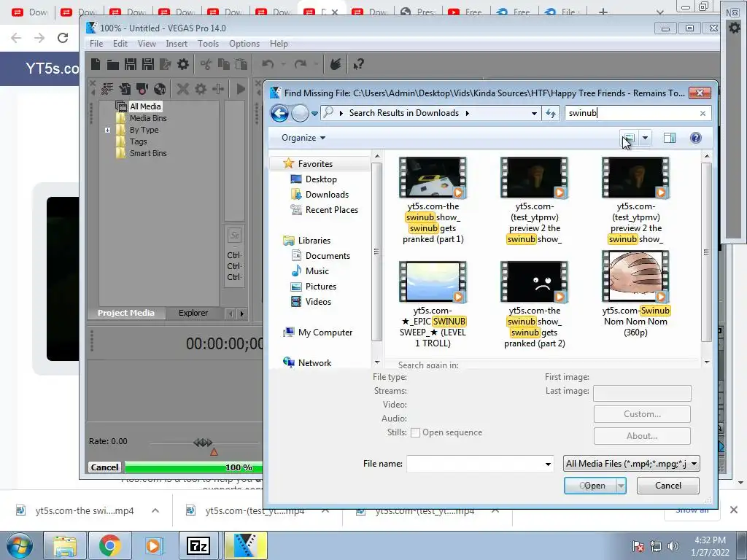This screenshot has height=560, width=747.
Task: Click the search field containing swinub
Action: (x=632, y=113)
